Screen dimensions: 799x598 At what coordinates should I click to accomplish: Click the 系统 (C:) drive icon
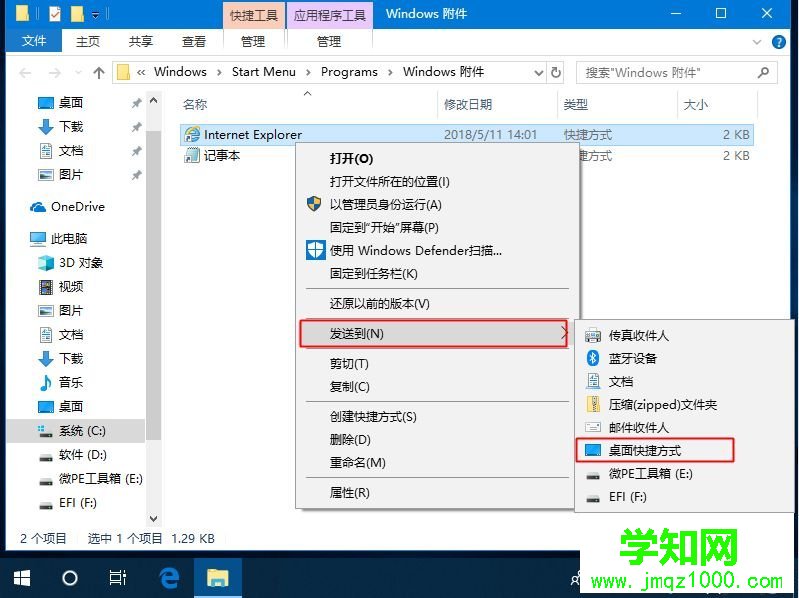point(46,431)
